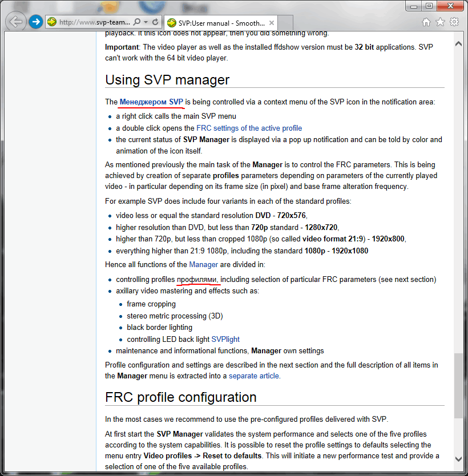468x476 pixels.
Task: Click the bold text 1920x1080
Action: click(350, 251)
